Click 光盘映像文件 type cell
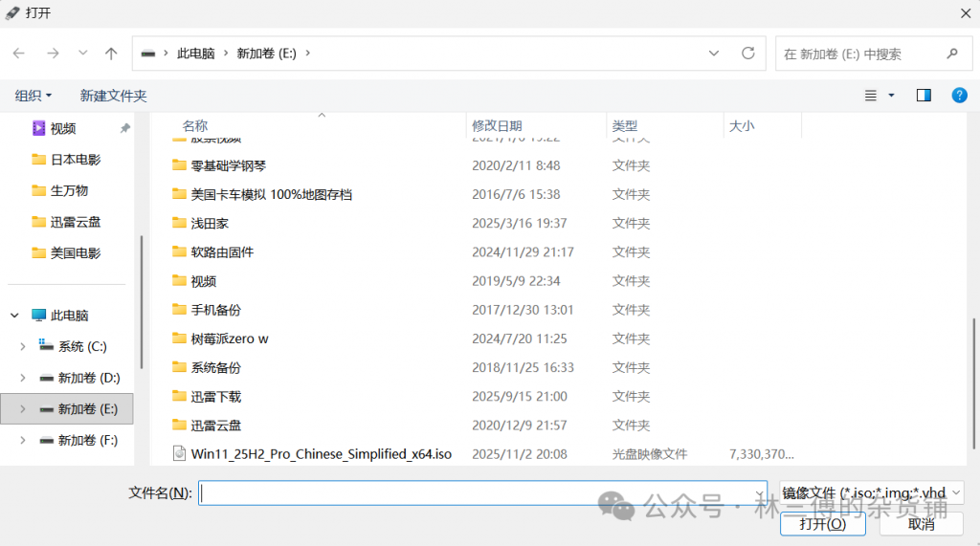Viewport: 980px width, 546px height. pyautogui.click(x=650, y=454)
